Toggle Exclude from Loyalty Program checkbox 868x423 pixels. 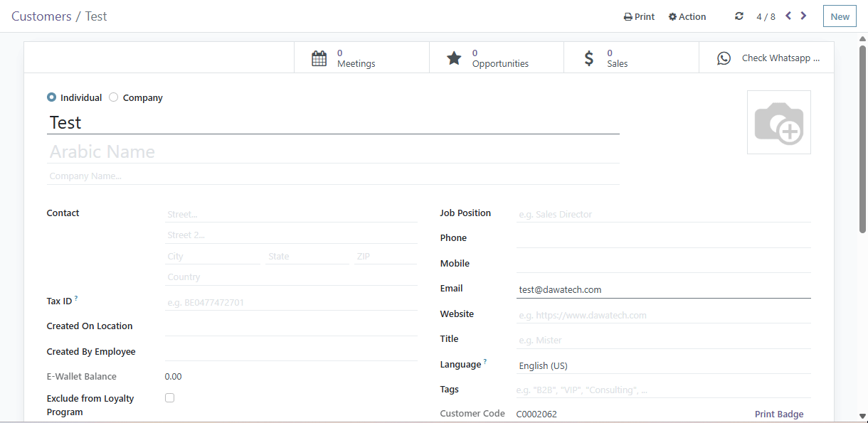click(x=169, y=398)
